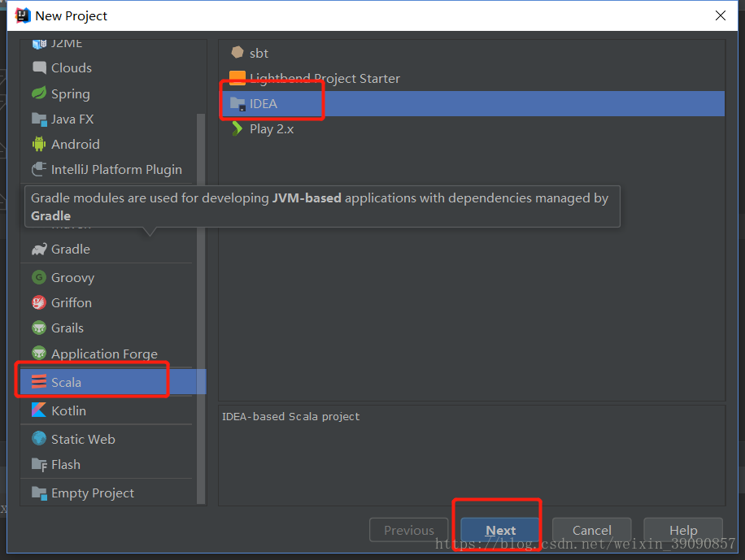This screenshot has height=560, width=745.
Task: Click the Android robot icon
Action: click(x=39, y=144)
